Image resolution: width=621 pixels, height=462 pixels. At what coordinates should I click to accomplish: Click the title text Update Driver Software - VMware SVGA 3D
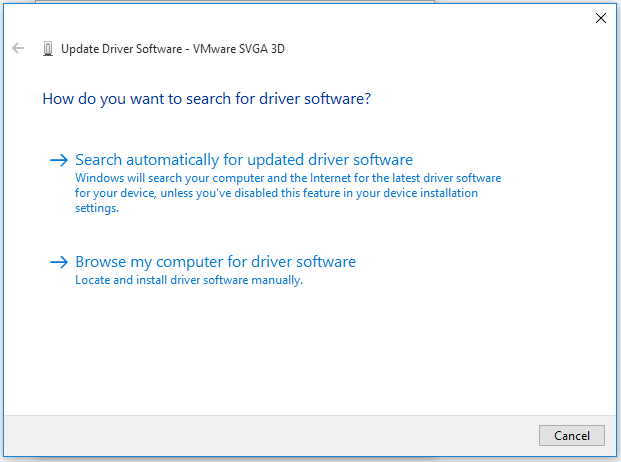[173, 49]
